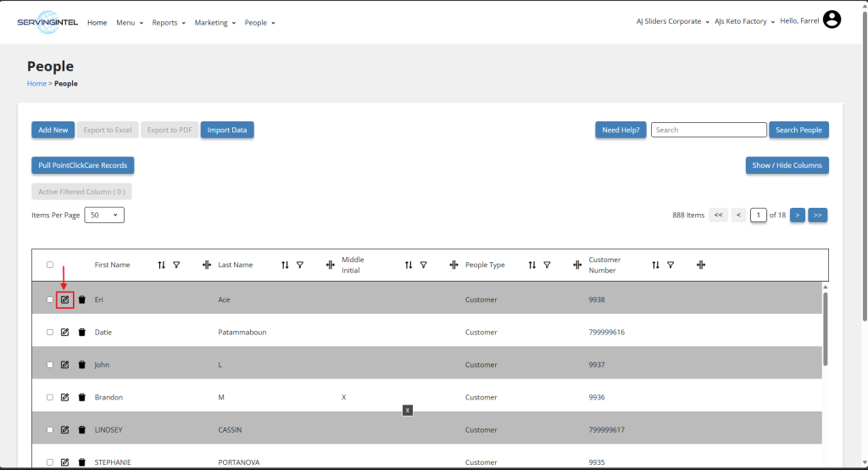The width and height of the screenshot is (868, 470).
Task: Open user profile avatar icon
Action: coord(832,20)
